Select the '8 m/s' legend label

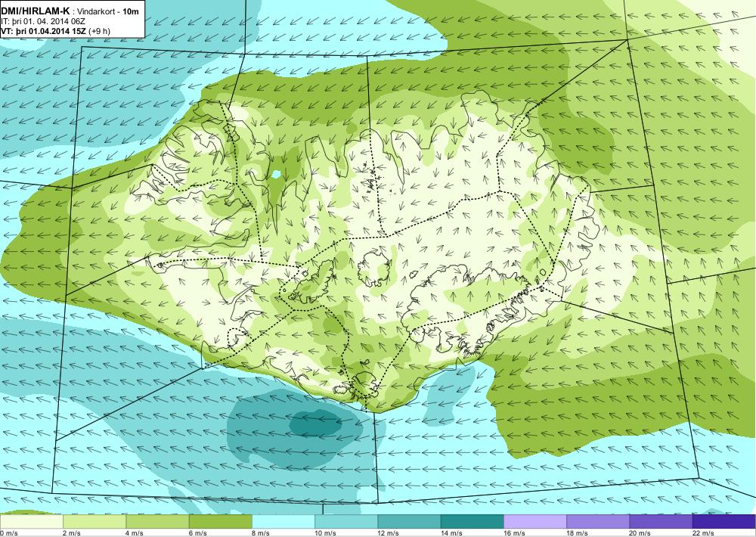[x=260, y=533]
